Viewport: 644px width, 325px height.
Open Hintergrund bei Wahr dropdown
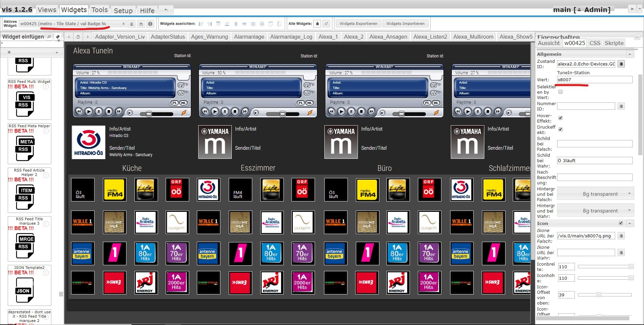click(x=595, y=211)
